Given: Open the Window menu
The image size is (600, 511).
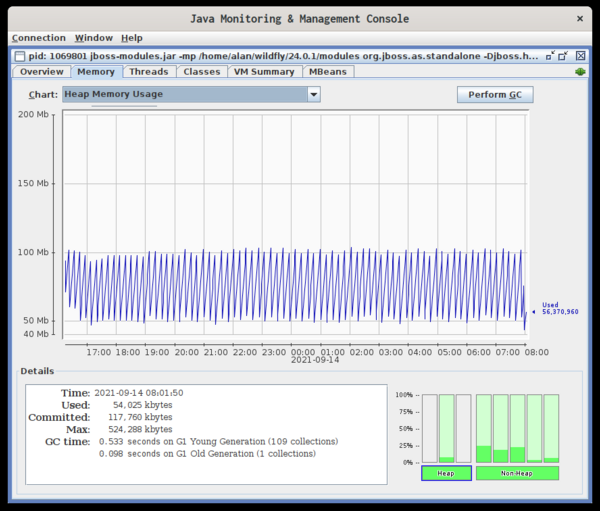Looking at the screenshot, I should tap(94, 38).
